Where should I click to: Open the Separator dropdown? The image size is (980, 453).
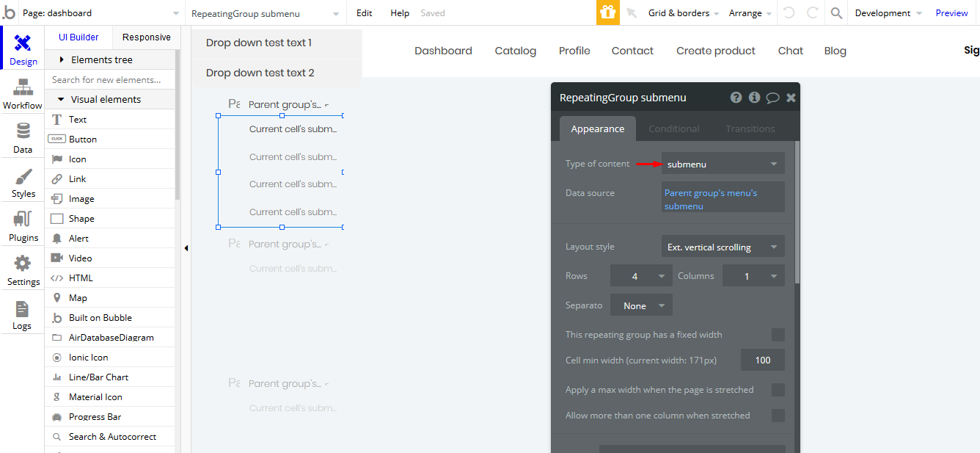641,305
